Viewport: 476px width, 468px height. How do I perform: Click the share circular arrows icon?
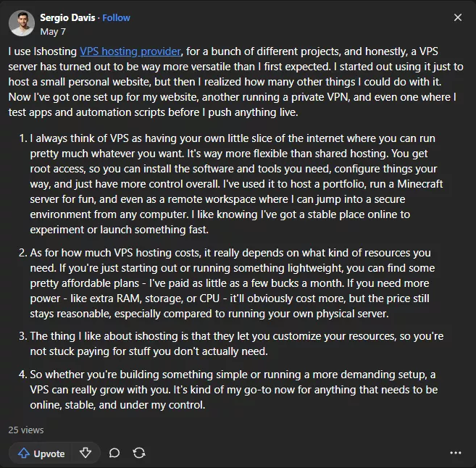[139, 453]
